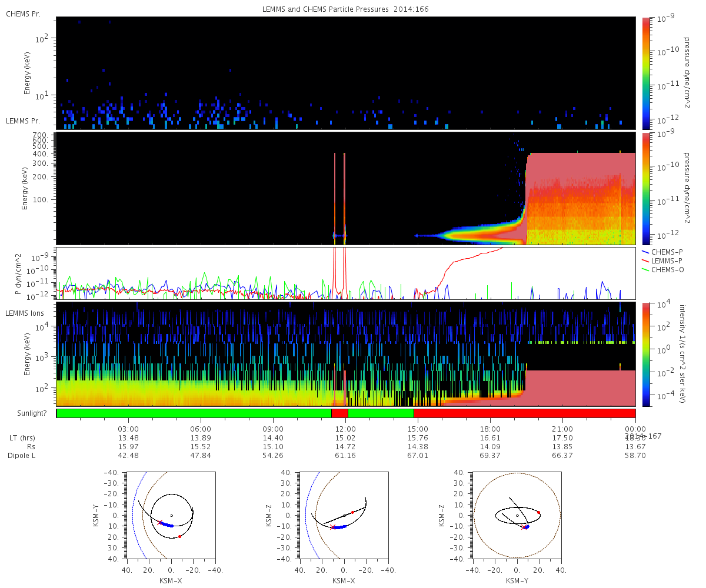Click red end dot in KSM-Y/KSM-Z orbit plot
The width and height of the screenshot is (706, 588).
click(538, 513)
